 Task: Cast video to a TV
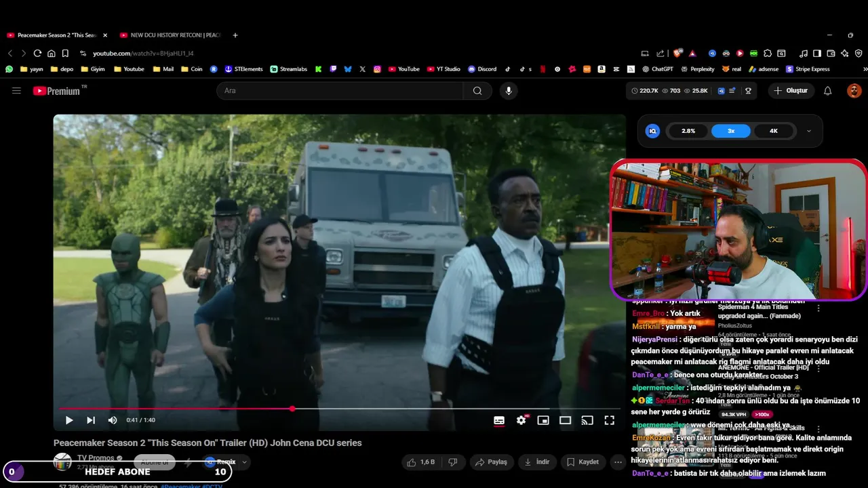pyautogui.click(x=587, y=420)
